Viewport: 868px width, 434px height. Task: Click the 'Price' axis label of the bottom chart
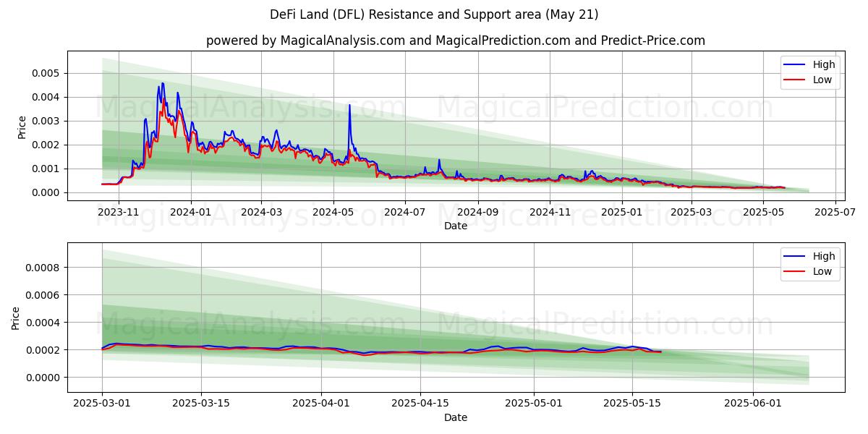(16, 318)
